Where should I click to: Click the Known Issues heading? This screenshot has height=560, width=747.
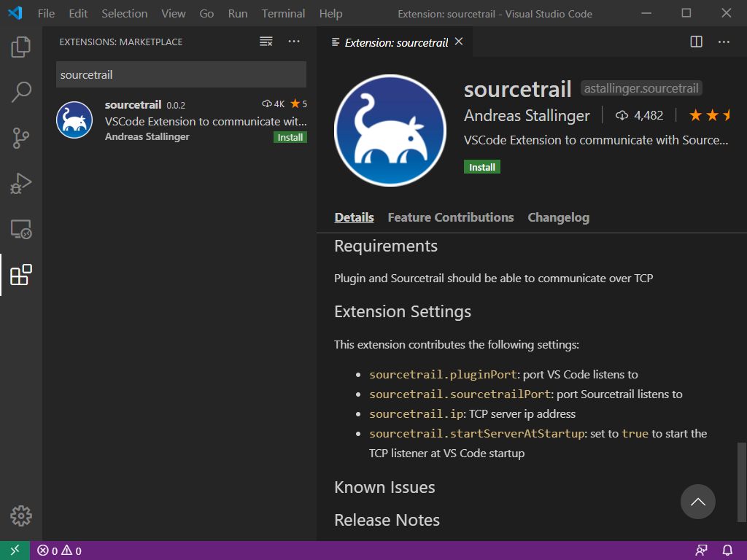coord(384,487)
